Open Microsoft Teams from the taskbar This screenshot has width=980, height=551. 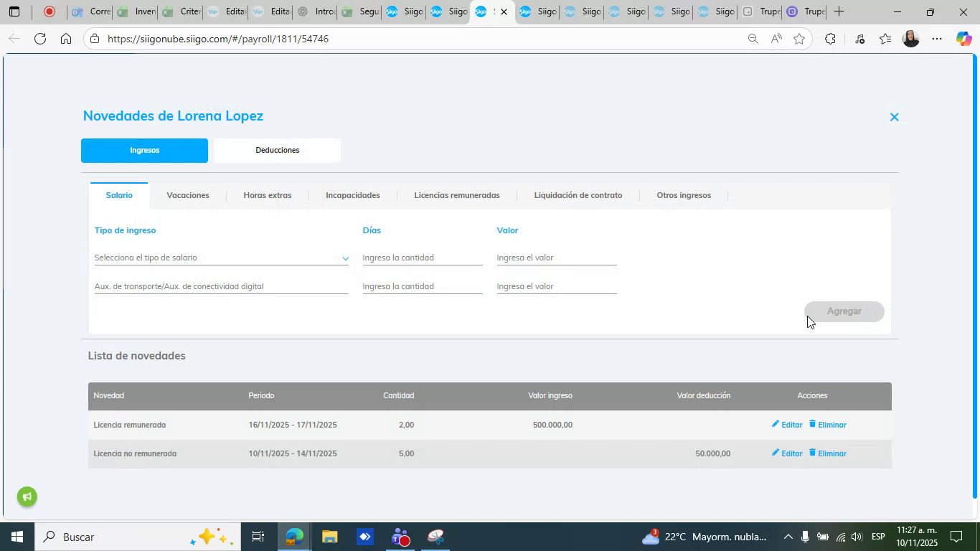click(x=400, y=537)
